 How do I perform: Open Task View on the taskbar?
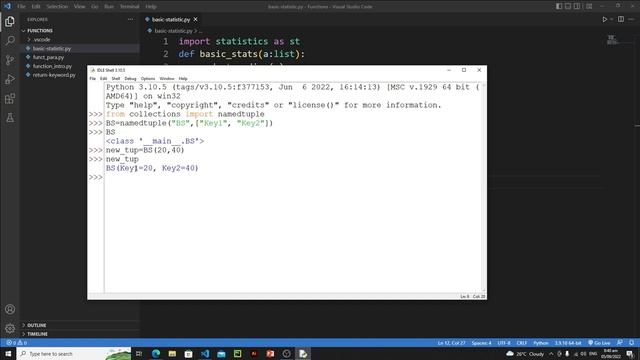[x=139, y=353]
